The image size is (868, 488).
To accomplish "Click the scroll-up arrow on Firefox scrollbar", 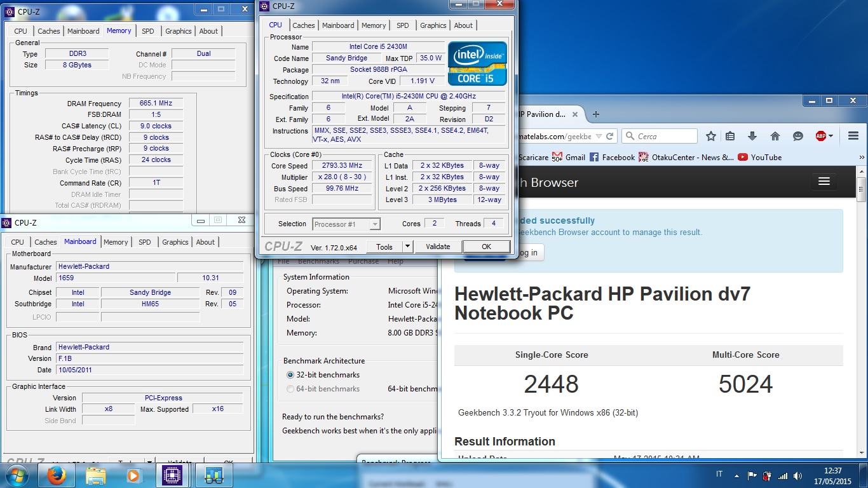I will pos(862,172).
